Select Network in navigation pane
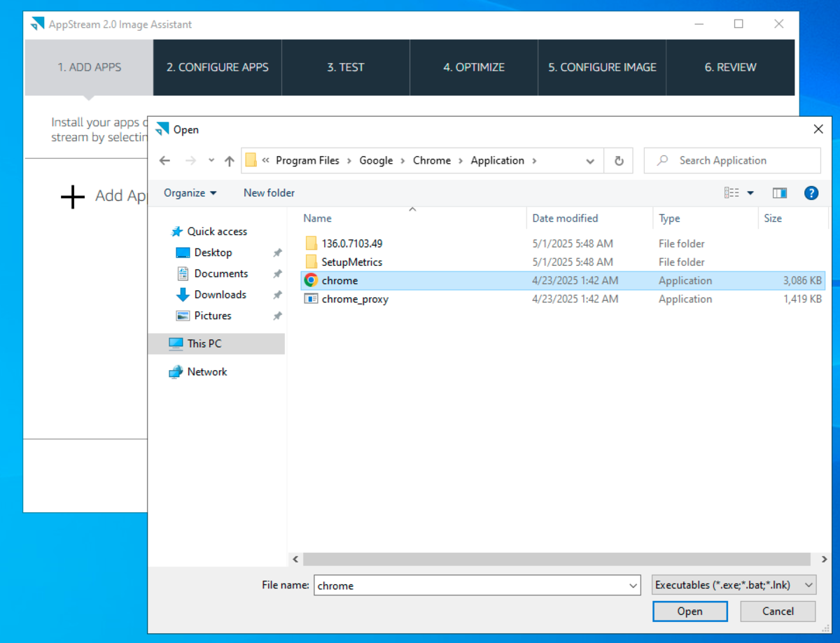Screen dimensions: 840x643 (x=207, y=372)
